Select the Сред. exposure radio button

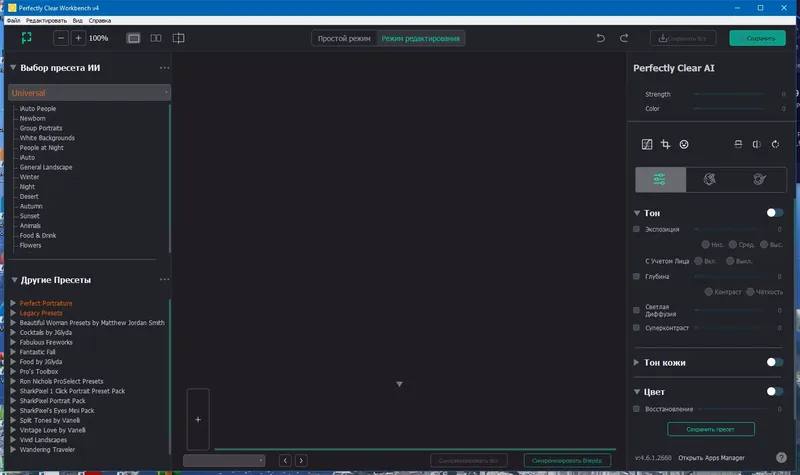coord(733,244)
